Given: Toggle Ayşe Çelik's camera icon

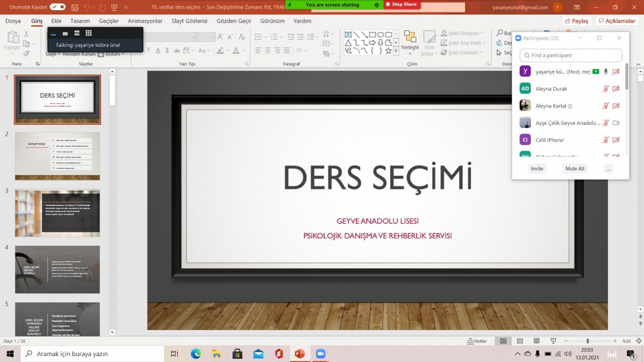Looking at the screenshot, I should (616, 123).
